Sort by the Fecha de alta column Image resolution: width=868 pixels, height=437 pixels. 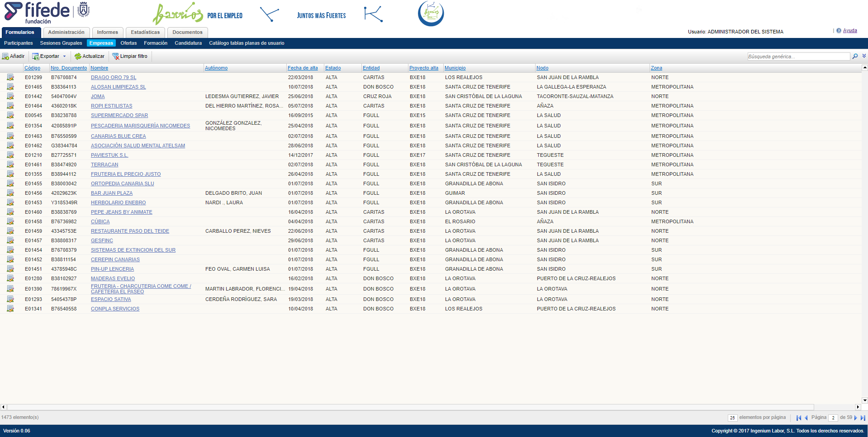[x=303, y=68]
